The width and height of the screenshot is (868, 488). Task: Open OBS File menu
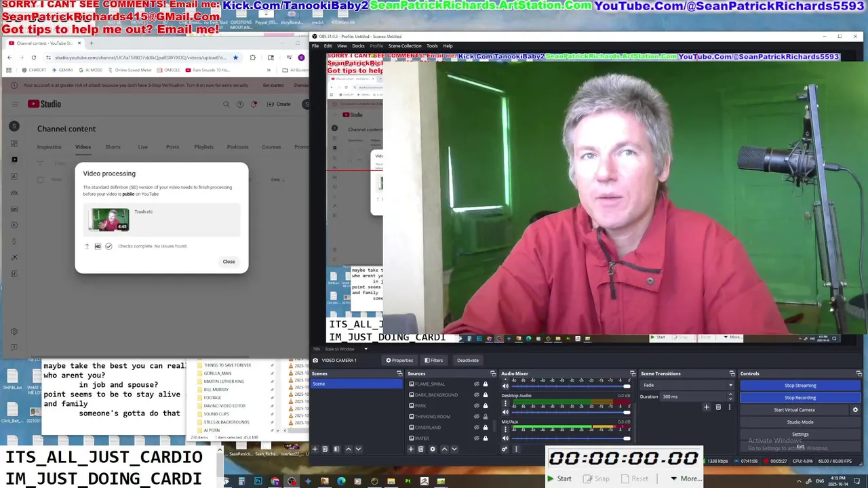[315, 46]
